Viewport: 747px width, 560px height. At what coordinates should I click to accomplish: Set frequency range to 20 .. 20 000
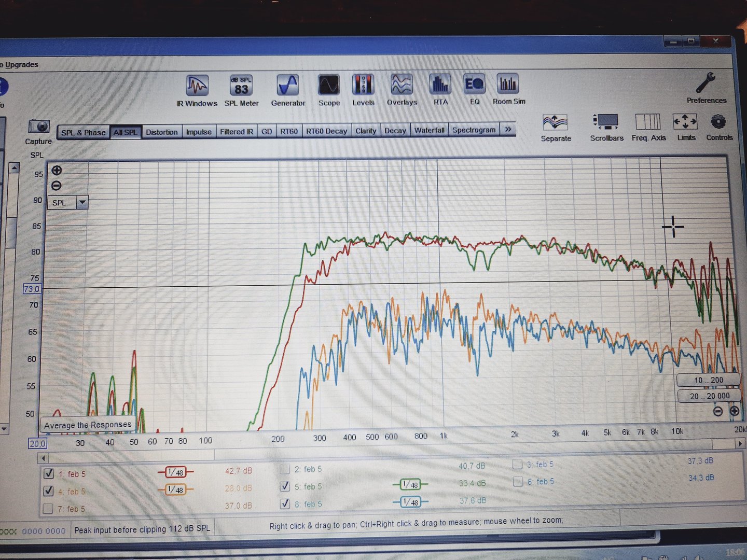click(x=709, y=396)
